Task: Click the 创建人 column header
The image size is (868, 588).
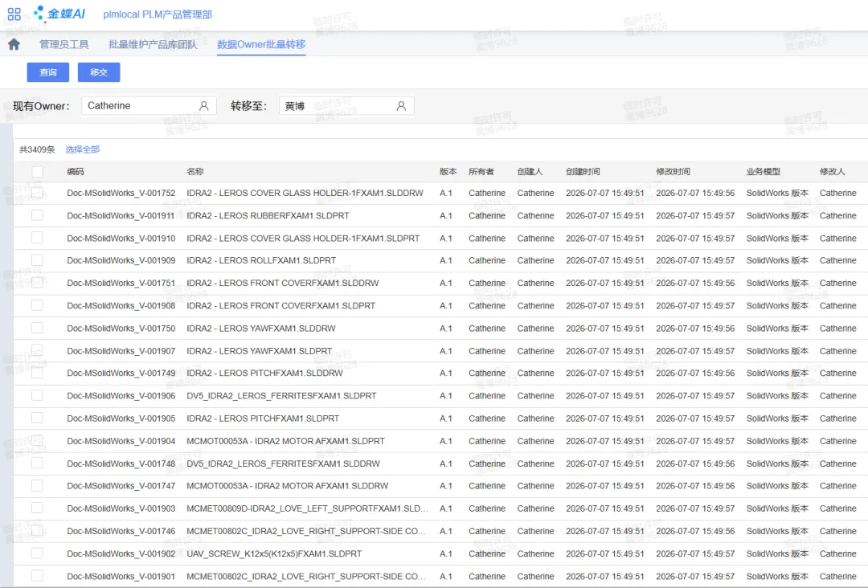Action: click(530, 171)
